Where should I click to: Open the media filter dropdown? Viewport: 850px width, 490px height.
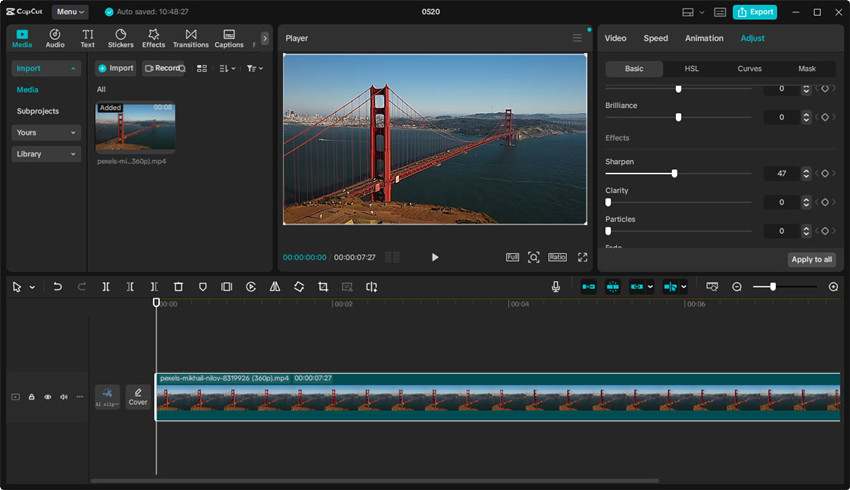[x=254, y=68]
